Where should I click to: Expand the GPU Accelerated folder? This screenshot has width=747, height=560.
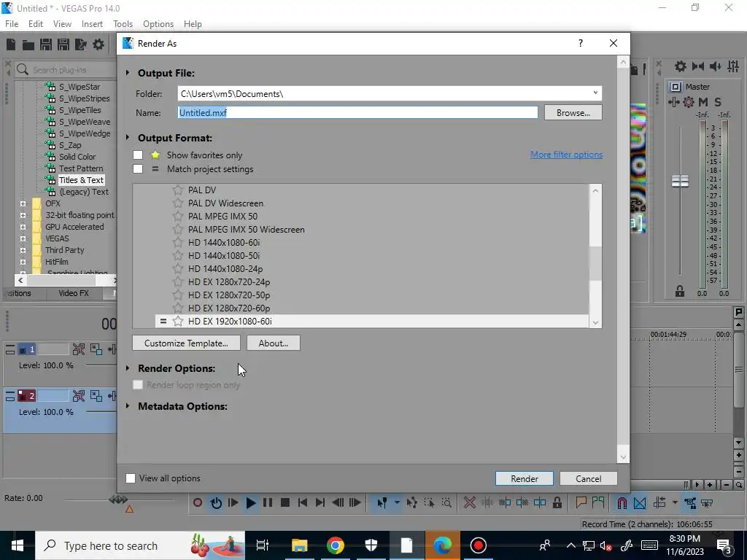tap(23, 227)
